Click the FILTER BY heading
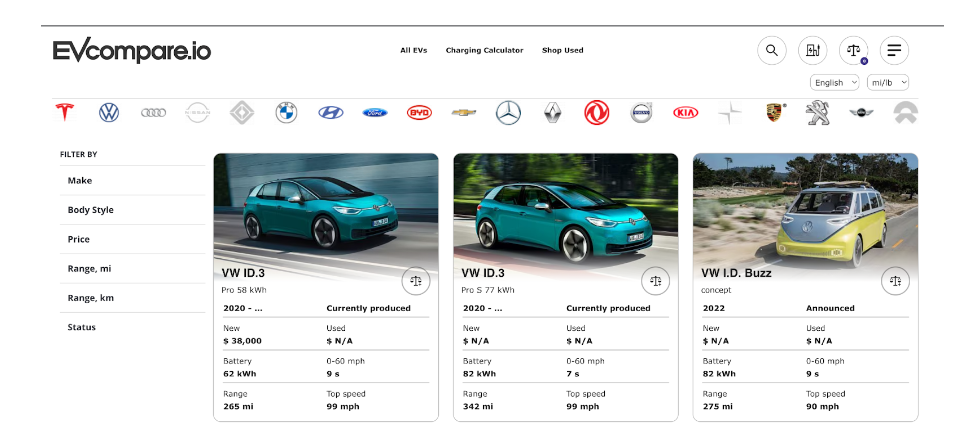978x445 pixels. click(x=79, y=154)
